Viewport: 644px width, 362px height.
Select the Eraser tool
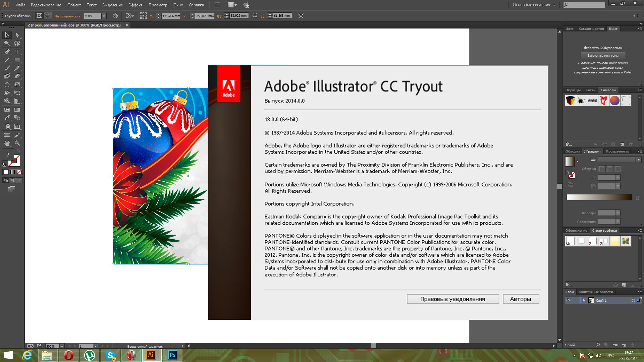click(17, 76)
